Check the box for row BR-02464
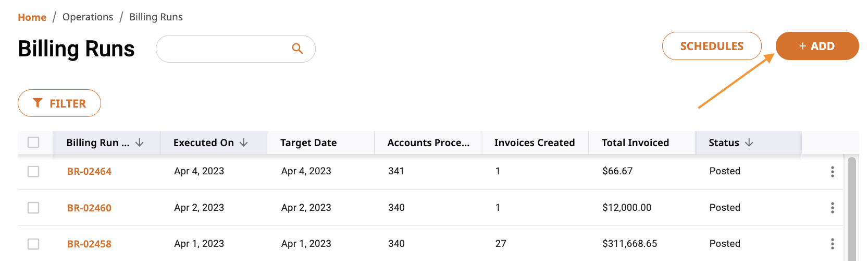Screen dimensions: 868x261 coord(33,171)
